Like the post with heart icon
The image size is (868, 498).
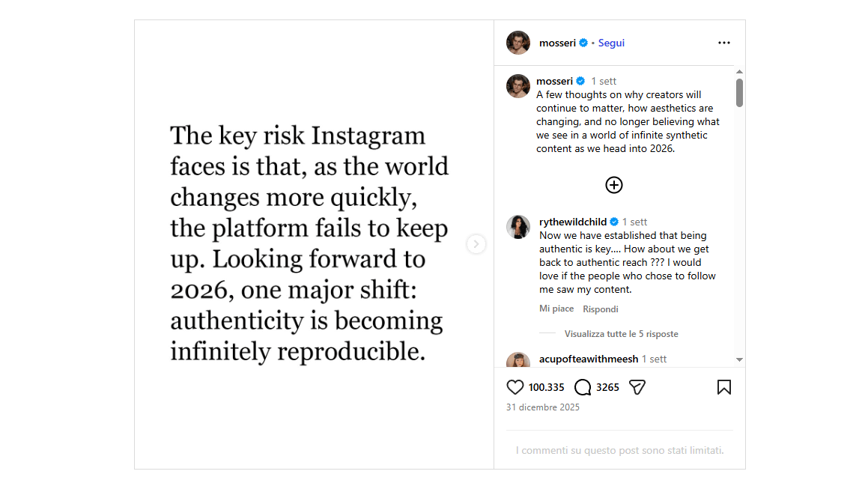pyautogui.click(x=515, y=387)
